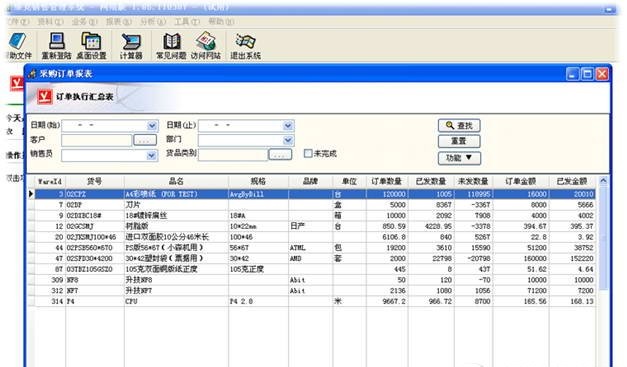The width and height of the screenshot is (627, 367).
Task: Click the 采购订单报表 window title icon
Action: click(x=32, y=74)
